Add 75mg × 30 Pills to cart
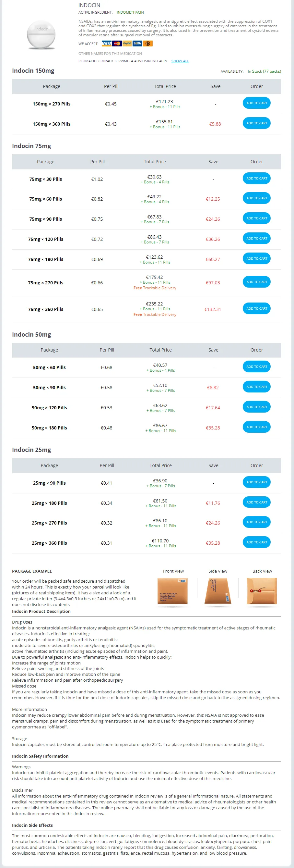 [x=256, y=178]
